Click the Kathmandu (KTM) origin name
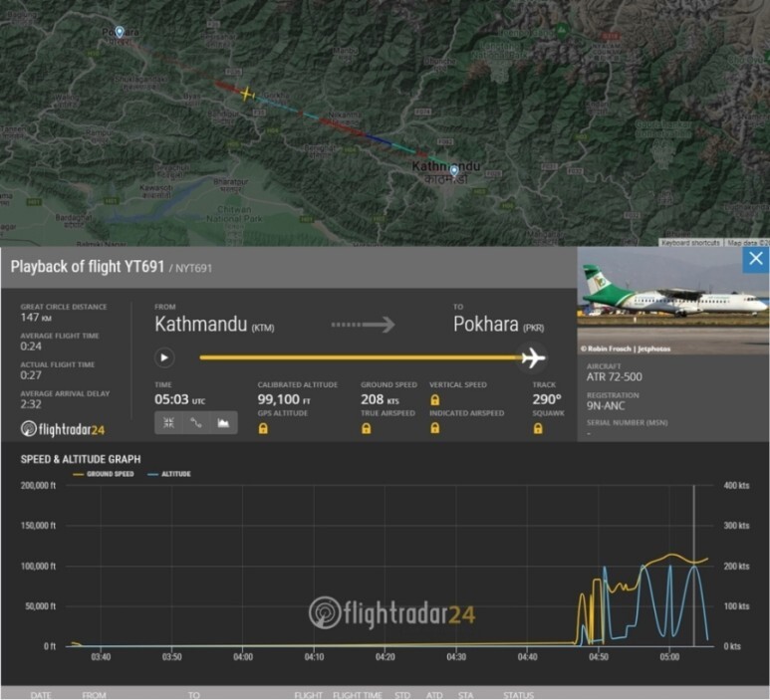 pos(214,324)
